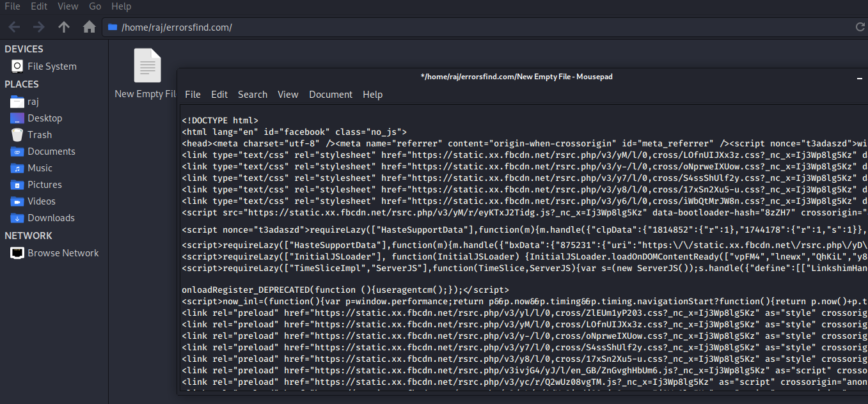Click the Videos folder icon in the sidebar
Image resolution: width=868 pixels, height=404 pixels.
tap(17, 201)
